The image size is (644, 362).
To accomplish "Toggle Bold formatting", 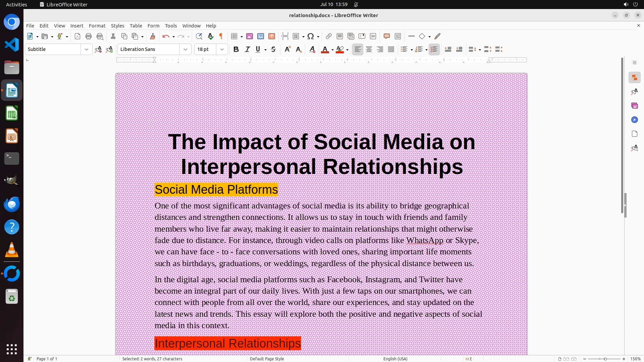I will pyautogui.click(x=236, y=49).
